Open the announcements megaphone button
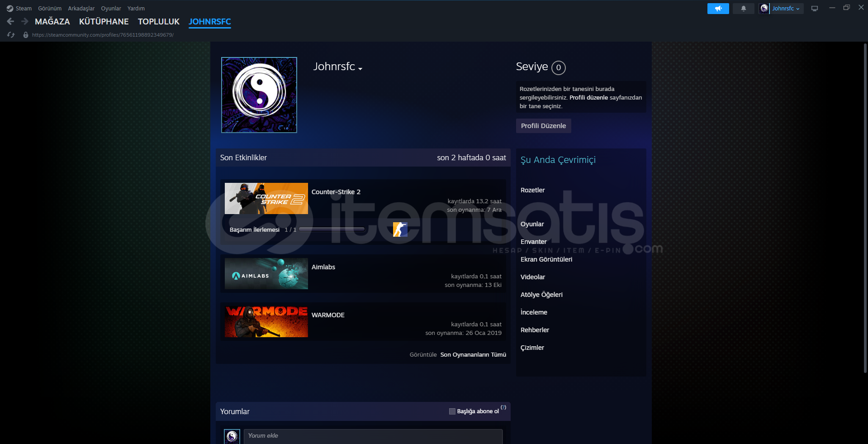The width and height of the screenshot is (868, 444). pos(718,9)
